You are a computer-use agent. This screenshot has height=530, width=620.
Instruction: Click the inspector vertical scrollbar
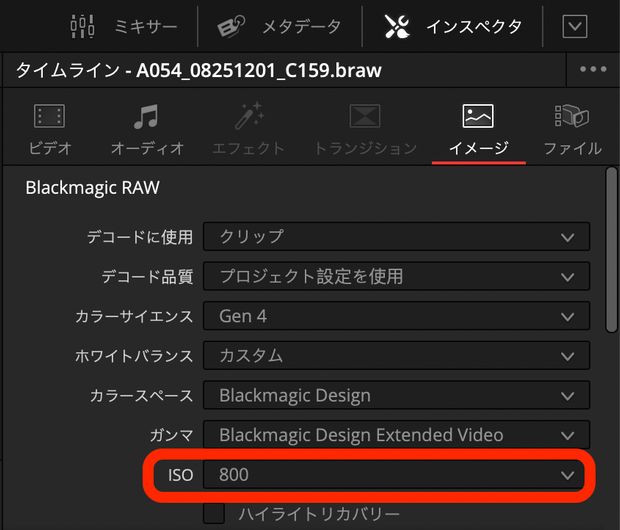pos(612,250)
